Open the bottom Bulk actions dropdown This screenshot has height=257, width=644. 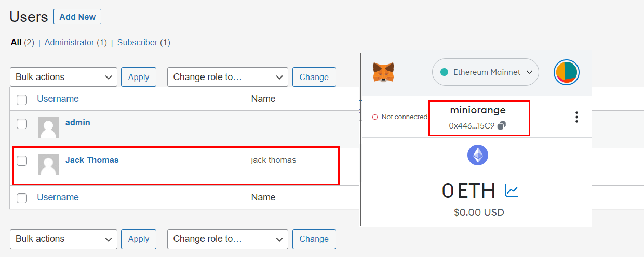(63, 239)
